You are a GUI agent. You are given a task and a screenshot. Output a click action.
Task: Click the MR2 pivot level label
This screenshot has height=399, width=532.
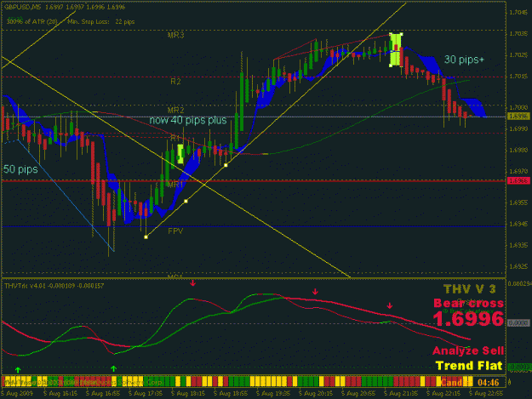click(175, 111)
